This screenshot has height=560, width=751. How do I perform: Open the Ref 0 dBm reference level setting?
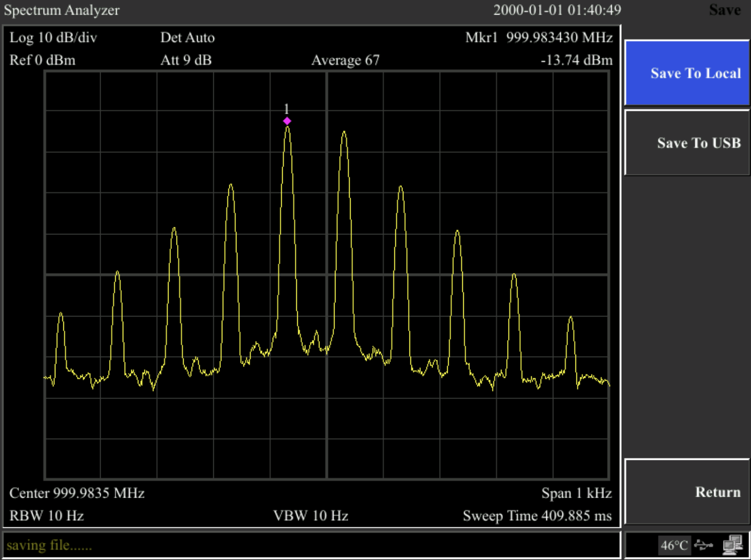pos(44,60)
